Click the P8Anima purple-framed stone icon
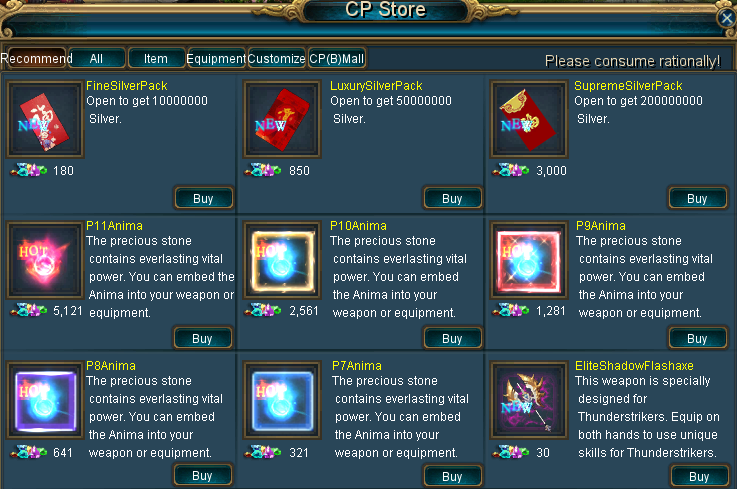Screen dimensions: 737x489 point(45,400)
